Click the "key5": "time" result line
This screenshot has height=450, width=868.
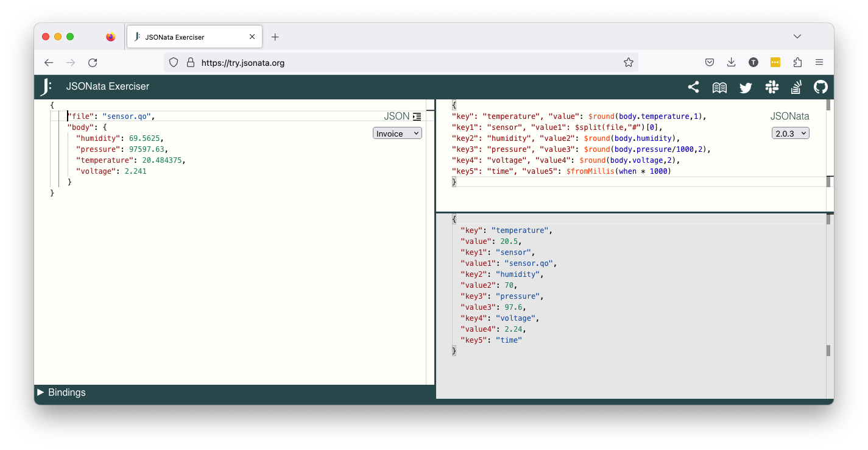point(492,340)
